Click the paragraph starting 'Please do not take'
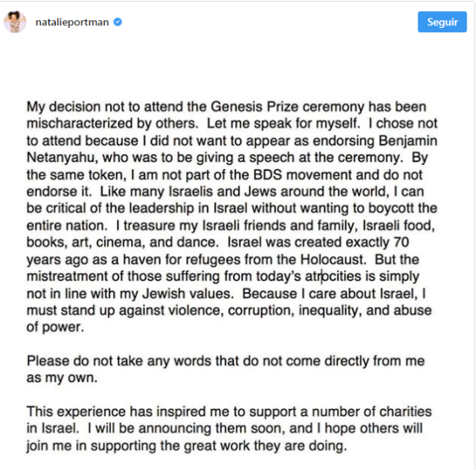 (x=225, y=369)
